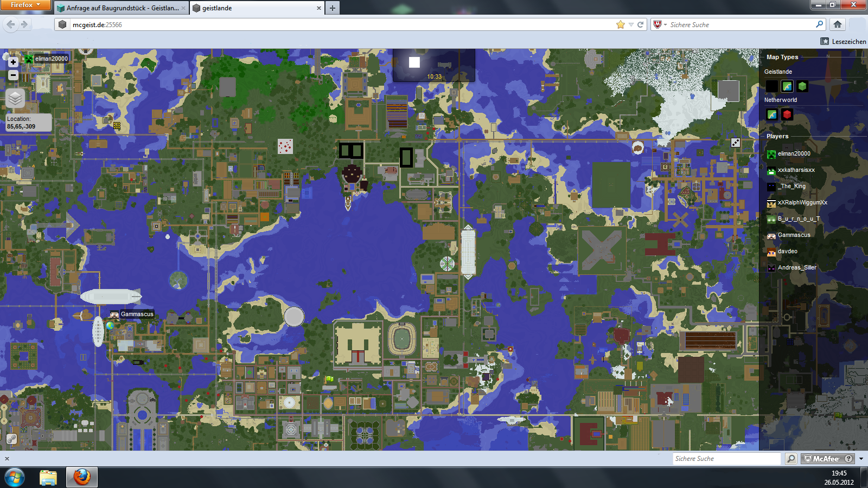Select Geistlande 3D cube map type
Viewport: 868px width, 488px height.
tap(802, 86)
